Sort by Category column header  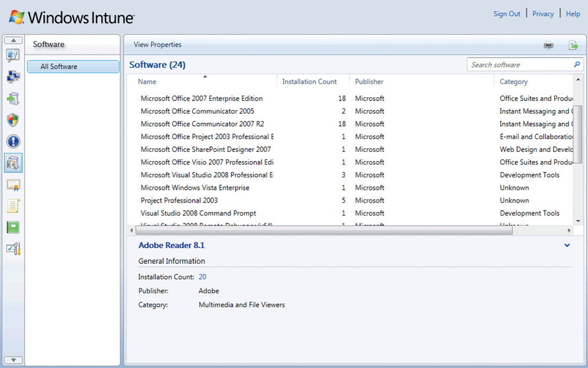tap(513, 81)
